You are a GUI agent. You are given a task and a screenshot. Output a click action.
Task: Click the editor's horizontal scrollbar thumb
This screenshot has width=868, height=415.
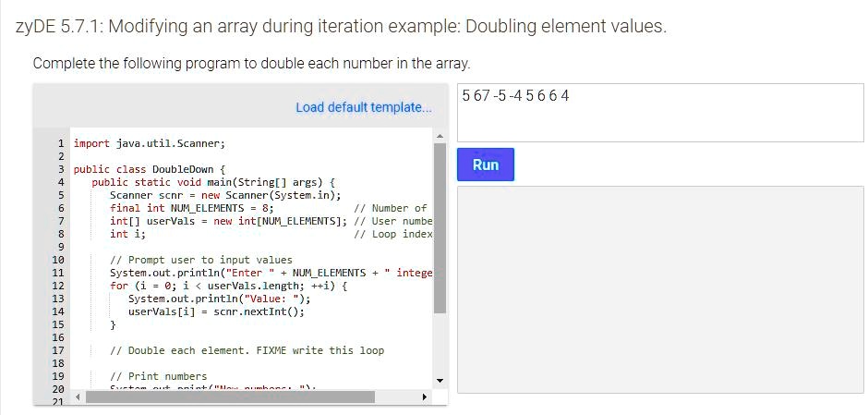coord(229,397)
